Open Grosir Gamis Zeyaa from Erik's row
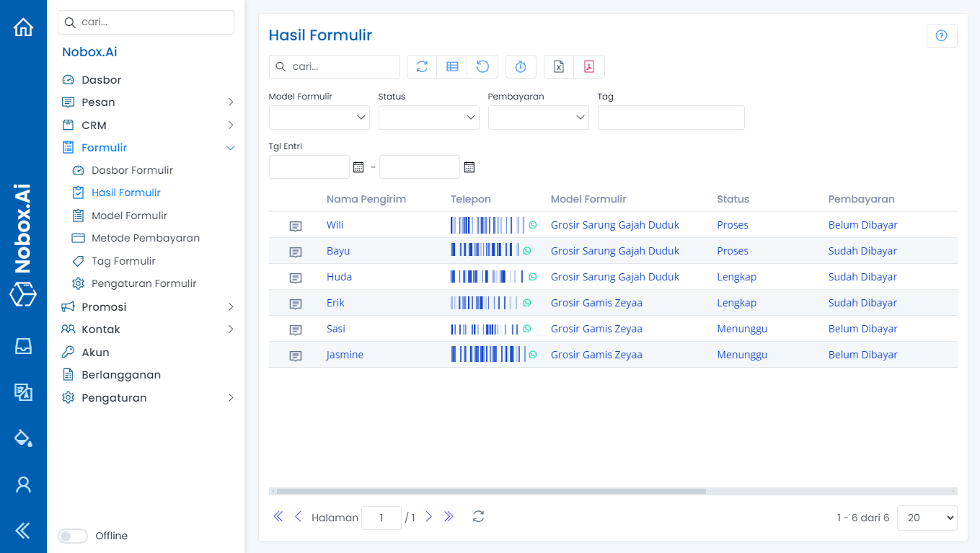The image size is (980, 553). (596, 302)
